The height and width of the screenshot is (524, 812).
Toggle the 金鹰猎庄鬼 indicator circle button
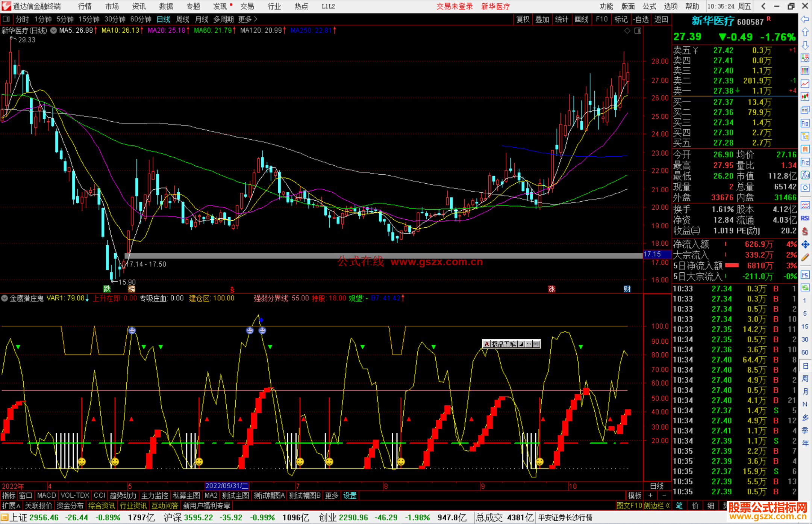[x=5, y=298]
